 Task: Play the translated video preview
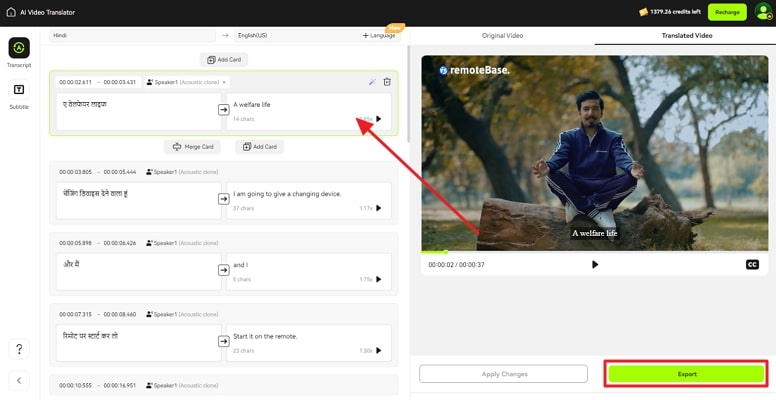pyautogui.click(x=595, y=265)
